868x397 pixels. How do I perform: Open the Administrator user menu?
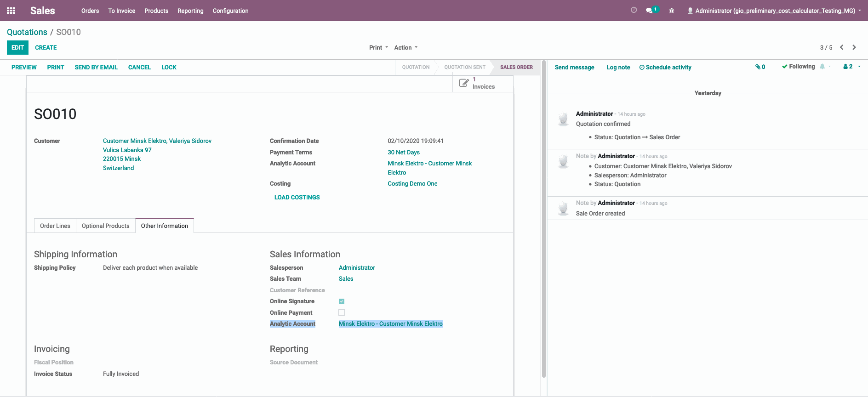[774, 11]
